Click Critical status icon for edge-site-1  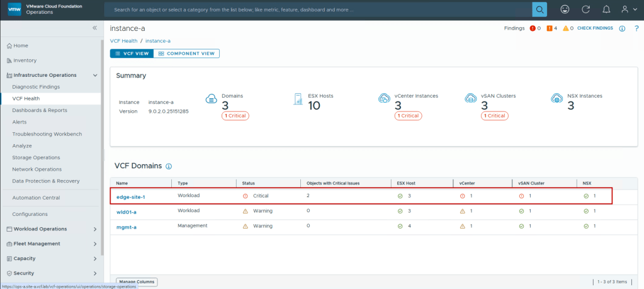245,196
